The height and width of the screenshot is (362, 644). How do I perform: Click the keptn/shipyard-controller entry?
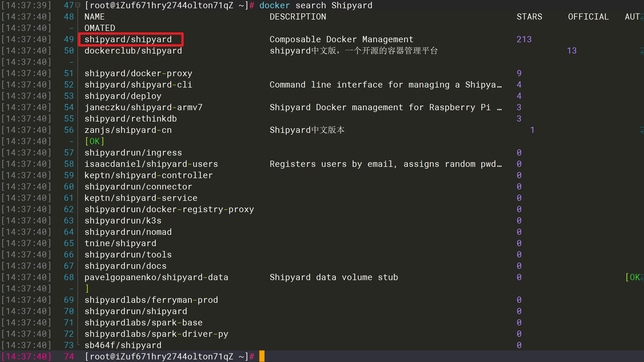tap(148, 175)
